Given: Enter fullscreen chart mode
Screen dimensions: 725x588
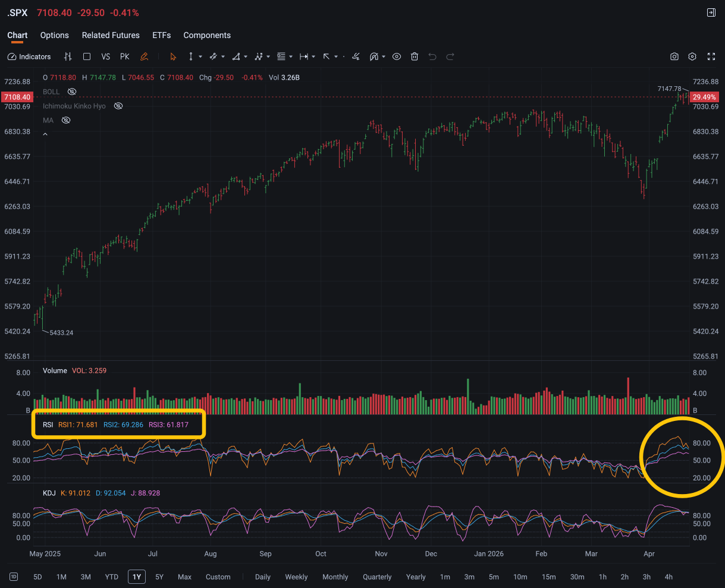Looking at the screenshot, I should click(x=711, y=56).
